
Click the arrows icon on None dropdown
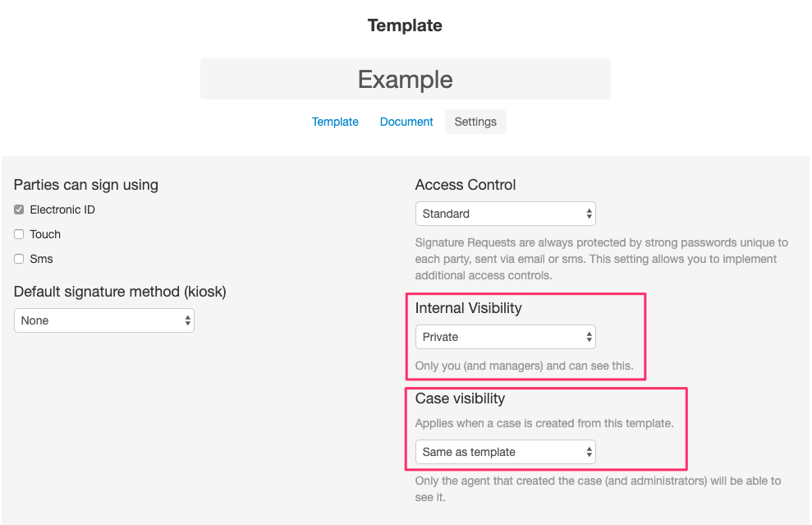[187, 320]
